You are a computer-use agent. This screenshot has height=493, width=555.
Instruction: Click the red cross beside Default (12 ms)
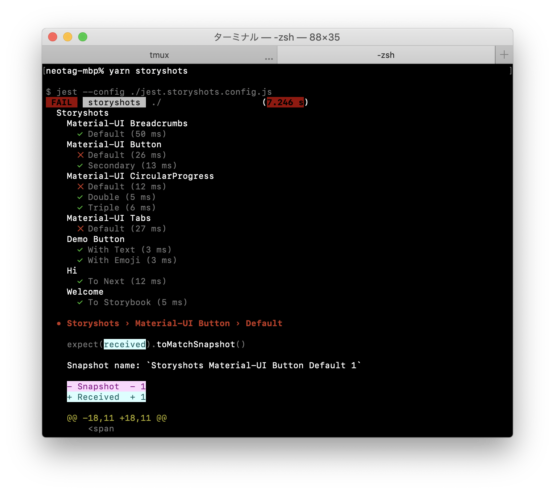tap(80, 187)
